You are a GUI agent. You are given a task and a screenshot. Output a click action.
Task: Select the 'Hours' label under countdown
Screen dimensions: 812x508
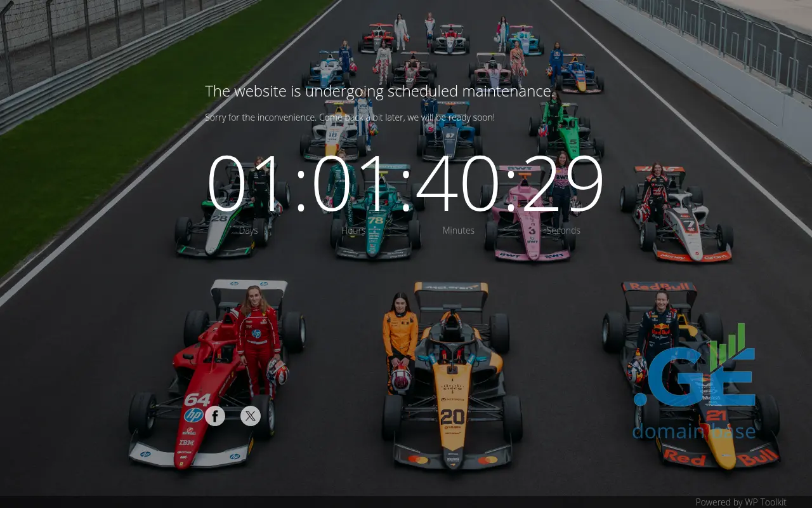[x=353, y=231]
